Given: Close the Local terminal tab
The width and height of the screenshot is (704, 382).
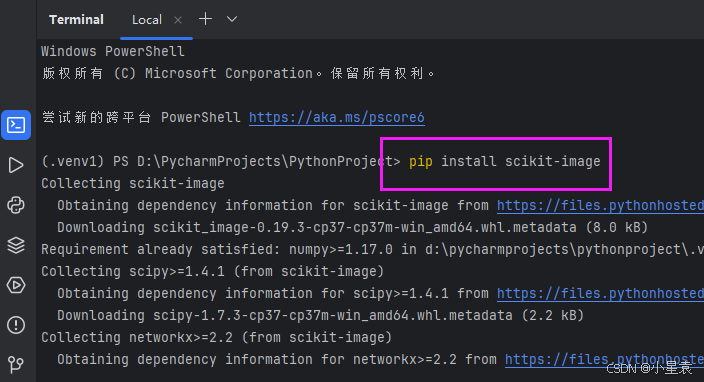Looking at the screenshot, I should click(x=178, y=20).
